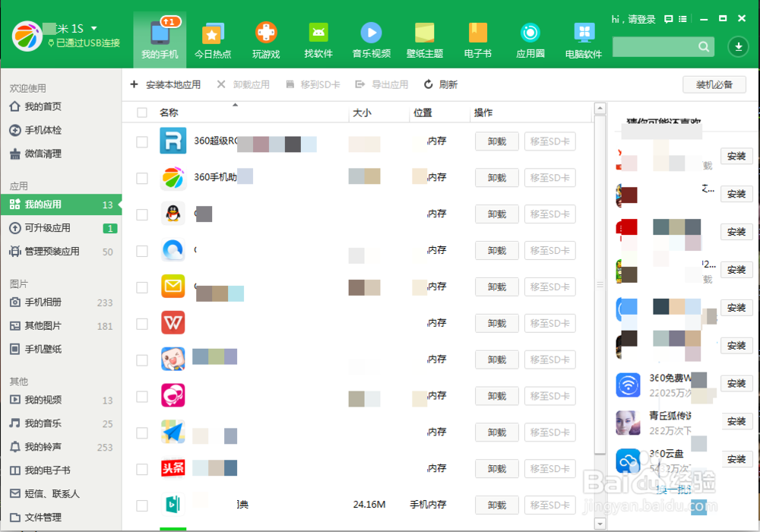Sort by 位置 column header
The height and width of the screenshot is (532, 760).
click(x=423, y=112)
